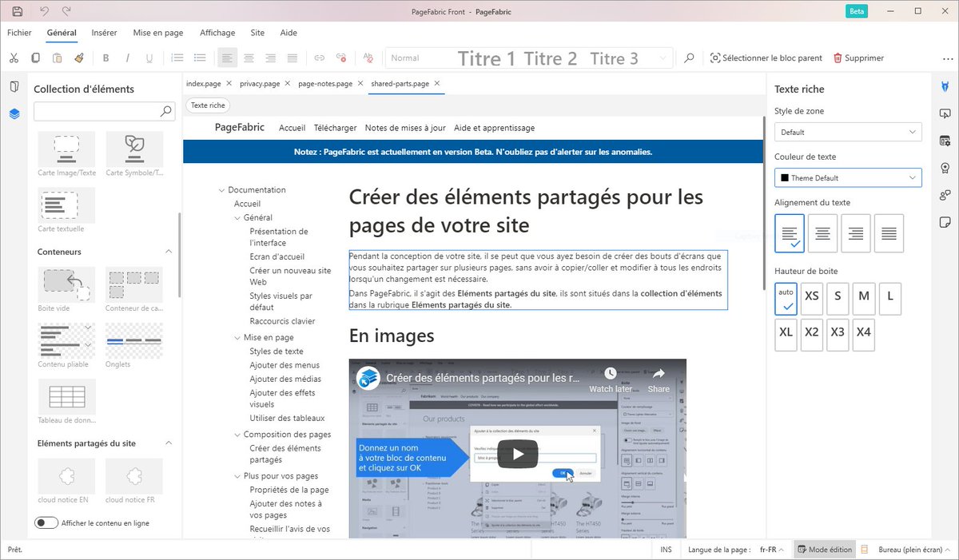Enable justified text alignment in the right panel
This screenshot has height=560, width=959.
pyautogui.click(x=889, y=232)
